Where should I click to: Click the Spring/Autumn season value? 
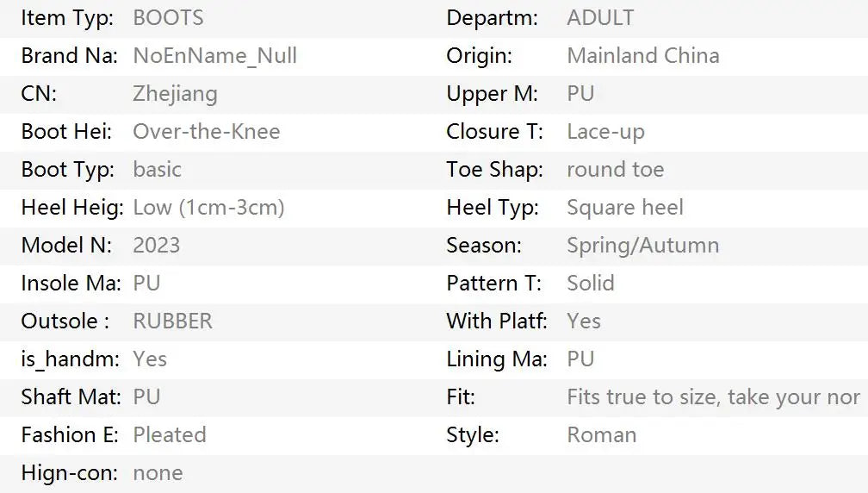pos(643,246)
